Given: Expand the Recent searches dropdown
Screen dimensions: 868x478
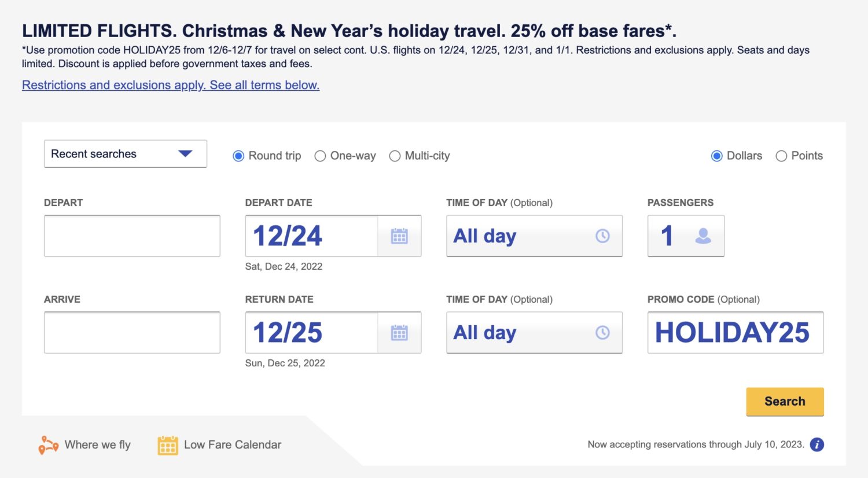Looking at the screenshot, I should (125, 153).
